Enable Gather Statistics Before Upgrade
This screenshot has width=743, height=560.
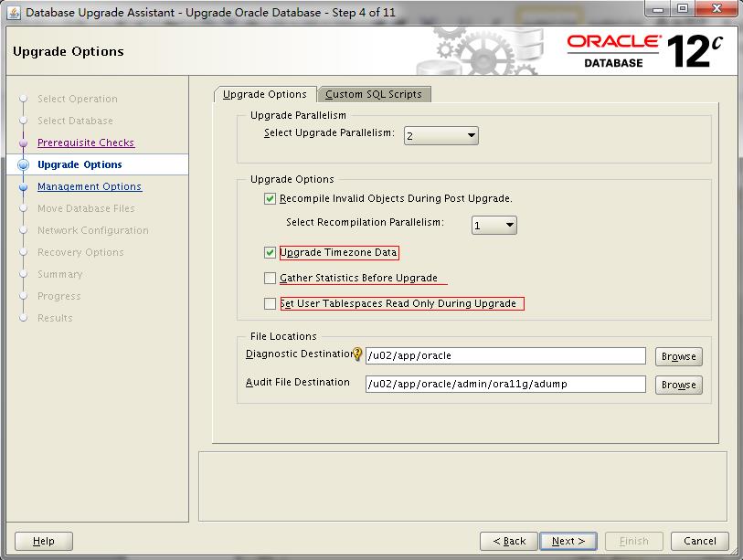(270, 278)
